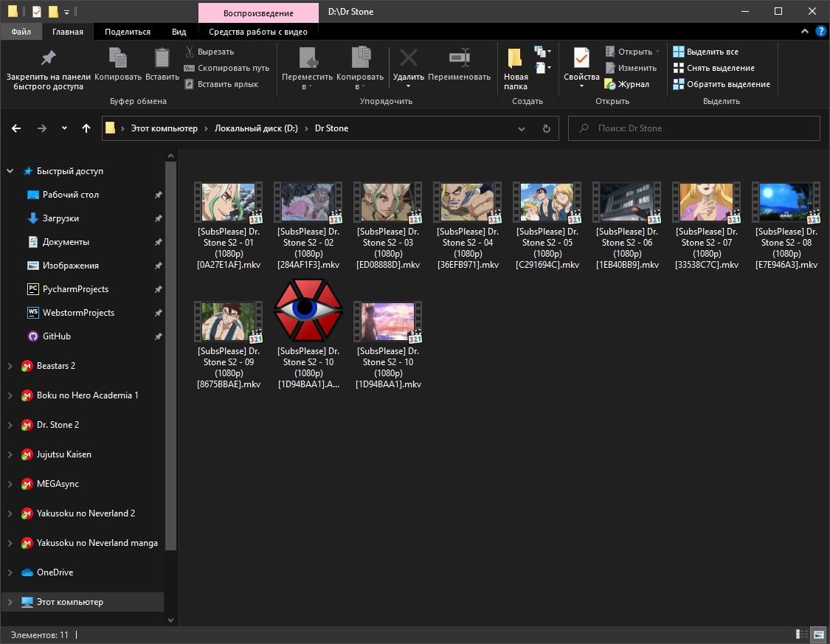The image size is (830, 644).
Task: Click Открыть in ribbon
Action: [632, 52]
